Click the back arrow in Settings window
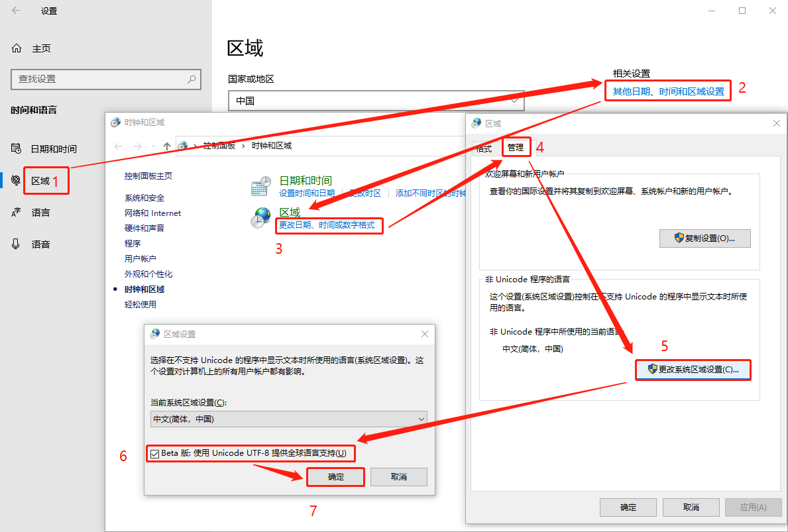This screenshot has height=532, width=788. tap(16, 11)
